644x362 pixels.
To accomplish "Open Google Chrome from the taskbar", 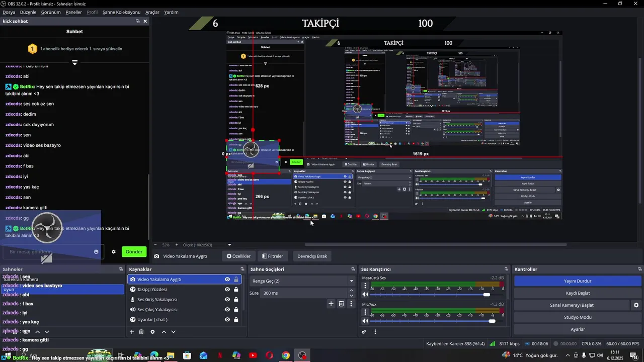I will [285, 355].
